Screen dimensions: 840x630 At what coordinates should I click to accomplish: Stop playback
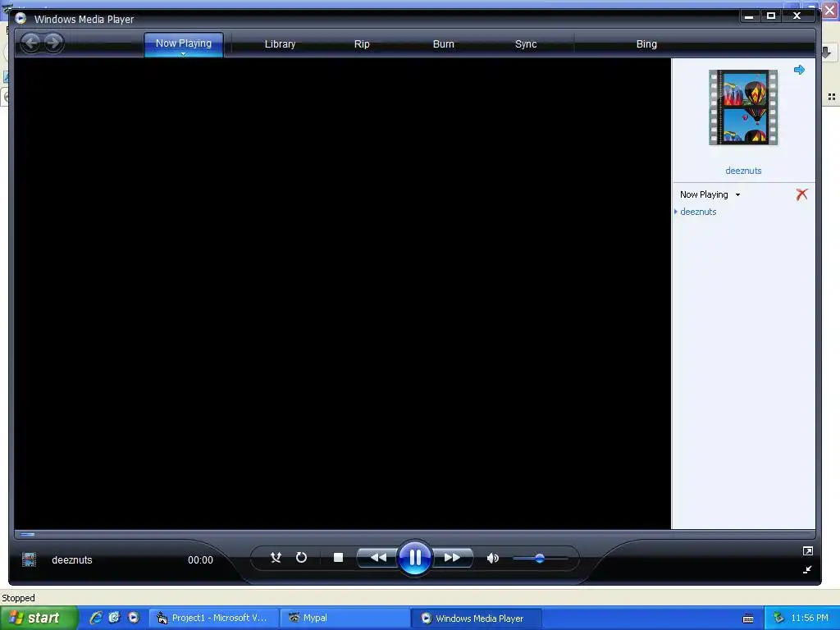click(x=338, y=558)
